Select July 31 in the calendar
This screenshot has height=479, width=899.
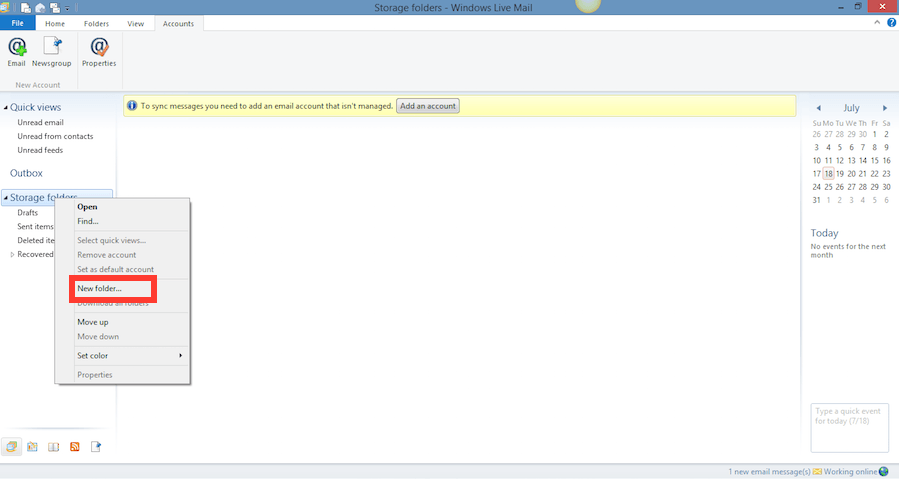[816, 200]
